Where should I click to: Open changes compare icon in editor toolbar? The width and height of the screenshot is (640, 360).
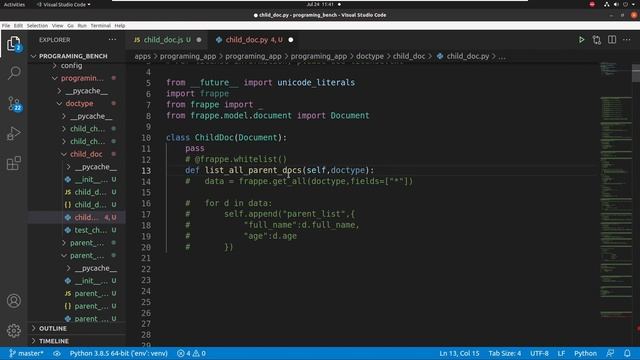click(597, 40)
